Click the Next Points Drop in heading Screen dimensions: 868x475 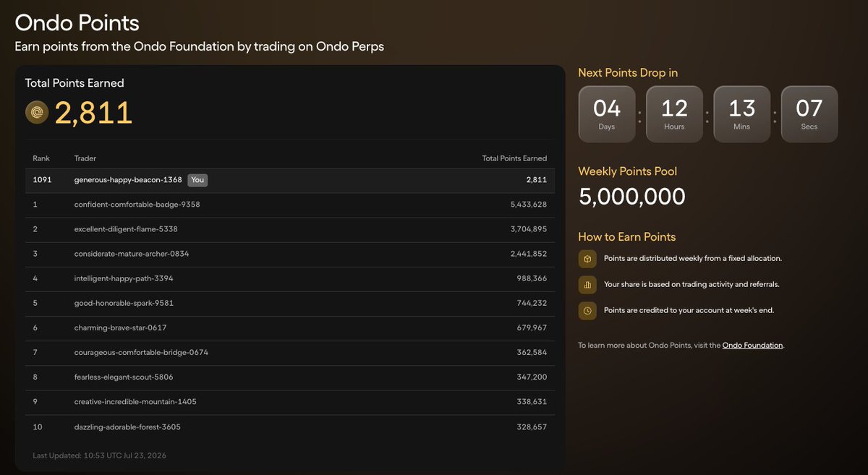point(628,72)
